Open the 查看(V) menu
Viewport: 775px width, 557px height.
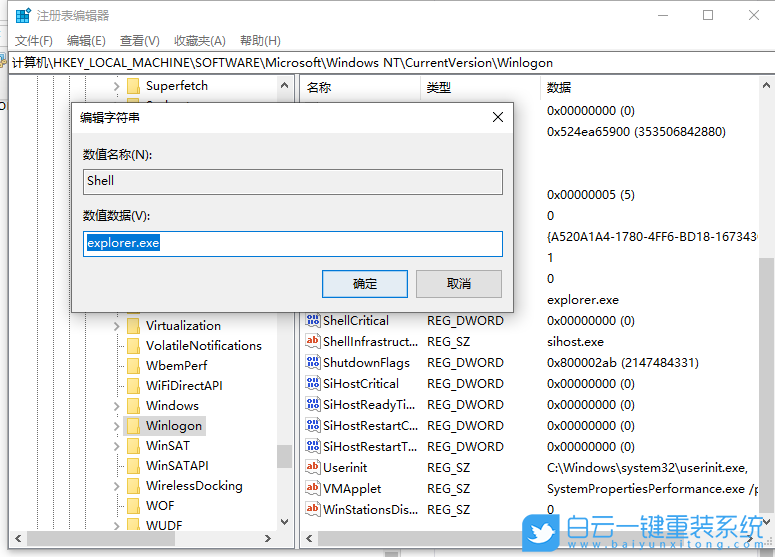pyautogui.click(x=140, y=41)
